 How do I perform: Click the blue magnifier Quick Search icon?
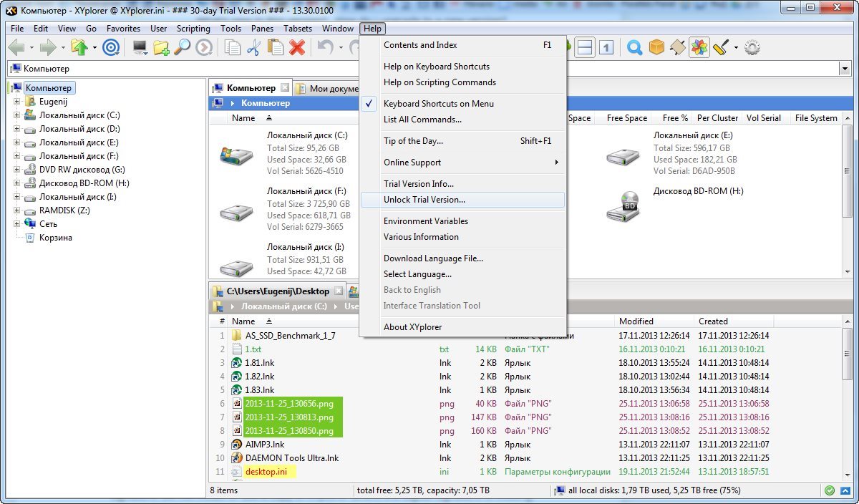(635, 48)
